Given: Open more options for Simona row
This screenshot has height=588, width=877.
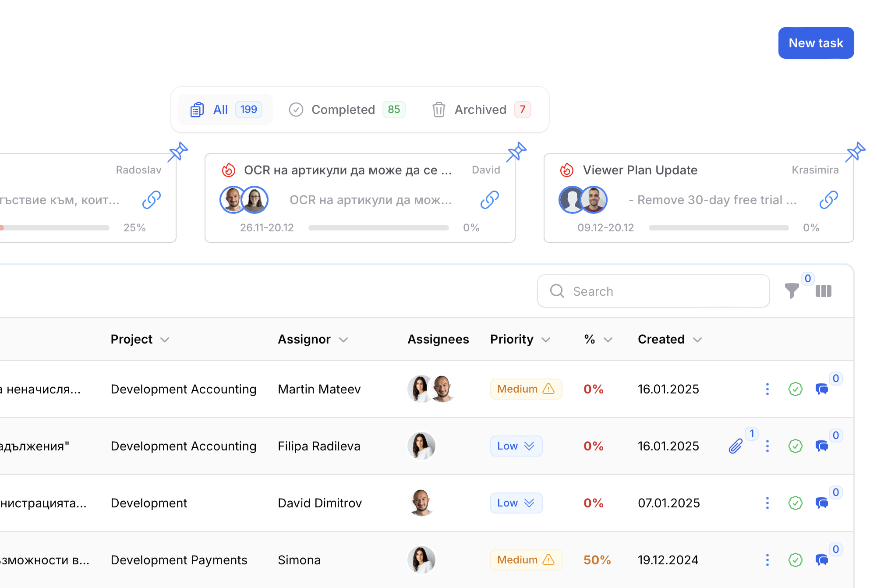Looking at the screenshot, I should (x=767, y=560).
